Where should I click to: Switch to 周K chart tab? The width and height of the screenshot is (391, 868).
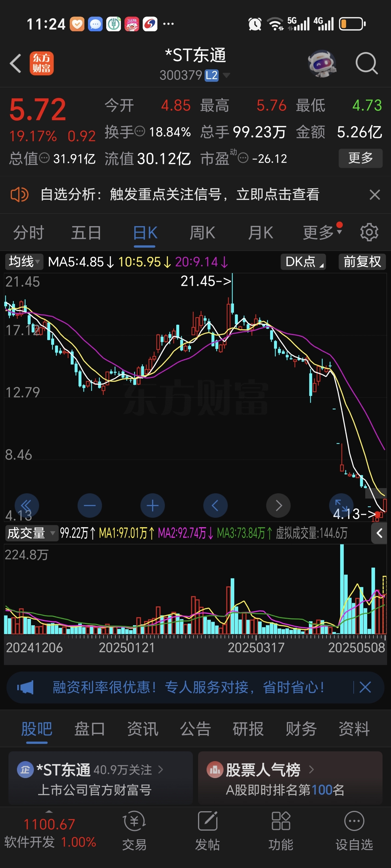[x=202, y=233]
